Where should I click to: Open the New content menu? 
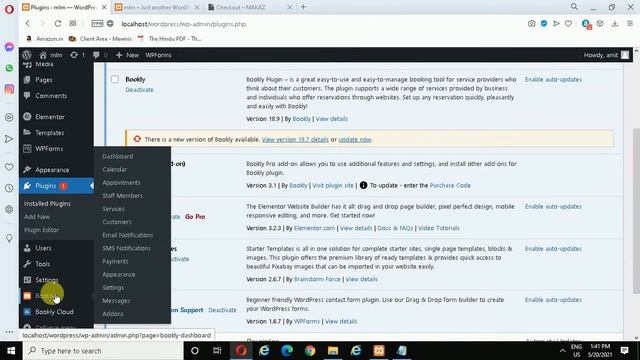pos(127,55)
